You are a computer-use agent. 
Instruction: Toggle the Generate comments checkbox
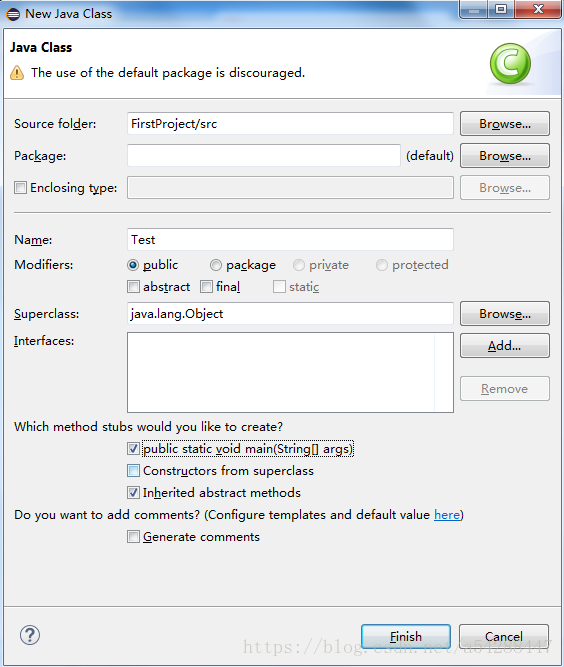click(x=133, y=537)
